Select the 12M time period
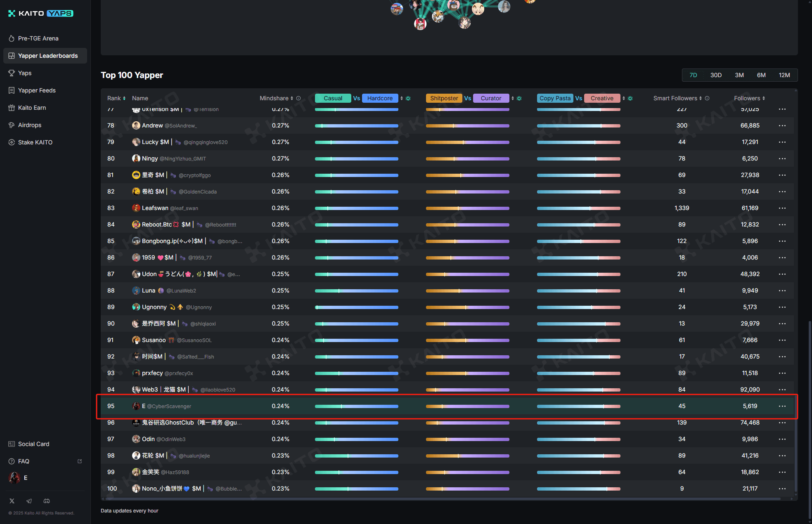Screen dimensions: 812x524 (x=784, y=75)
